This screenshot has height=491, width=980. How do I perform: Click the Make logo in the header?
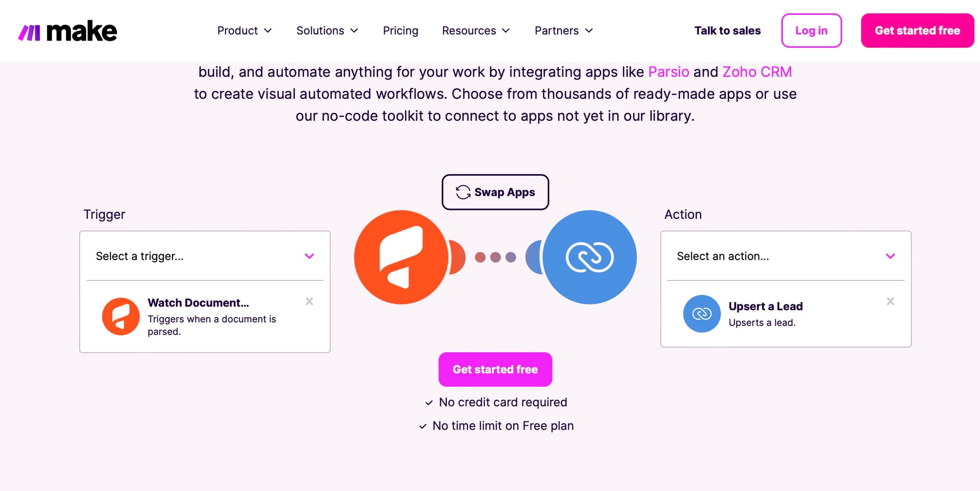tap(68, 31)
